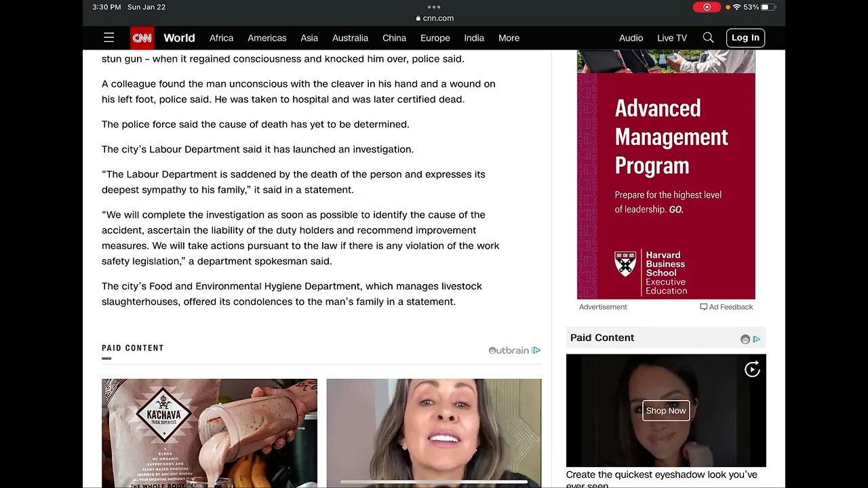Open the woman speaking video ad thumbnail

coord(434,433)
